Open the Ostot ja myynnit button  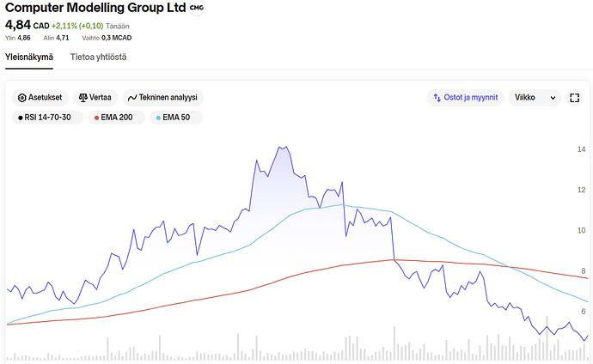(x=466, y=98)
